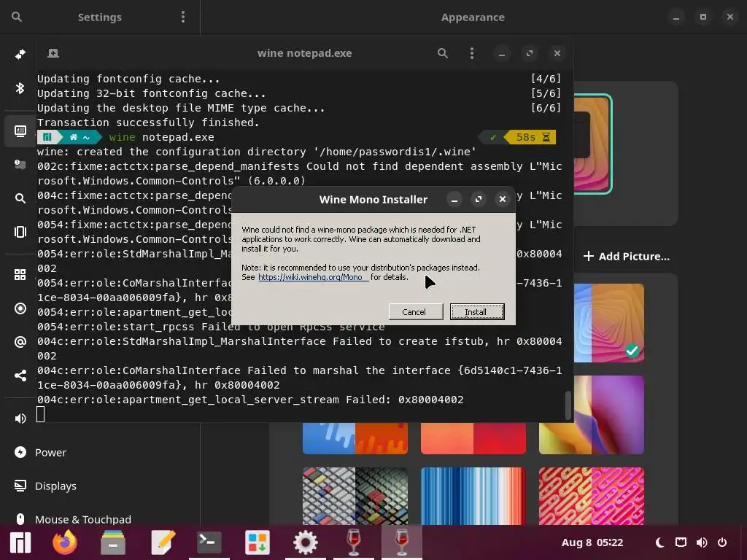Select the red-pink capsule pattern wallpaper
Viewport: 747px width, 560px height.
591,496
